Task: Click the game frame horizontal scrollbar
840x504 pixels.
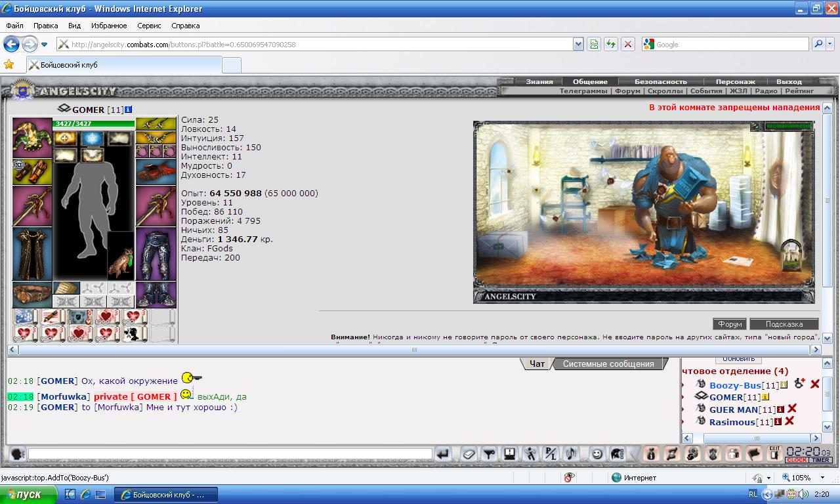Action: pos(414,350)
